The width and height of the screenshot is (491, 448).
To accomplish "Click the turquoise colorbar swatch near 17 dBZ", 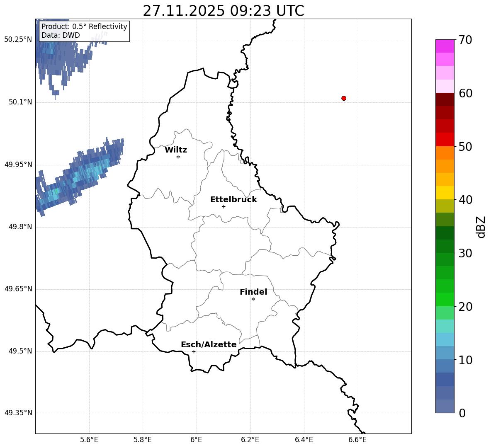I will [445, 326].
